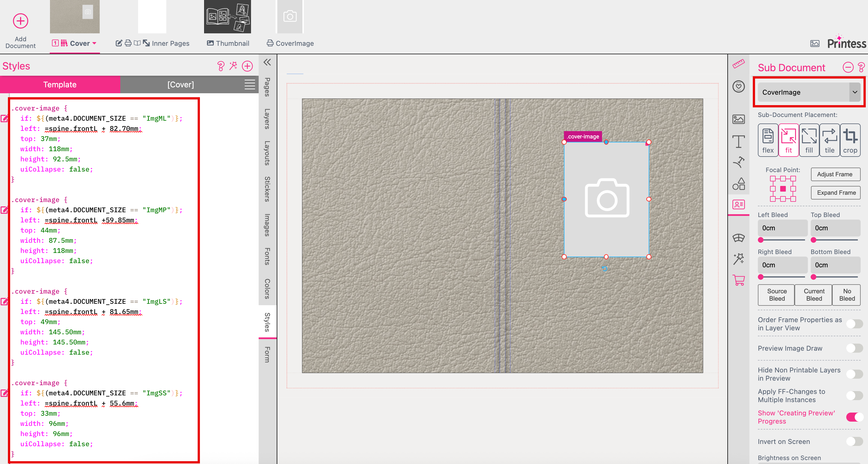
Task: Adjust the Left Bleed slider handle
Action: [760, 240]
